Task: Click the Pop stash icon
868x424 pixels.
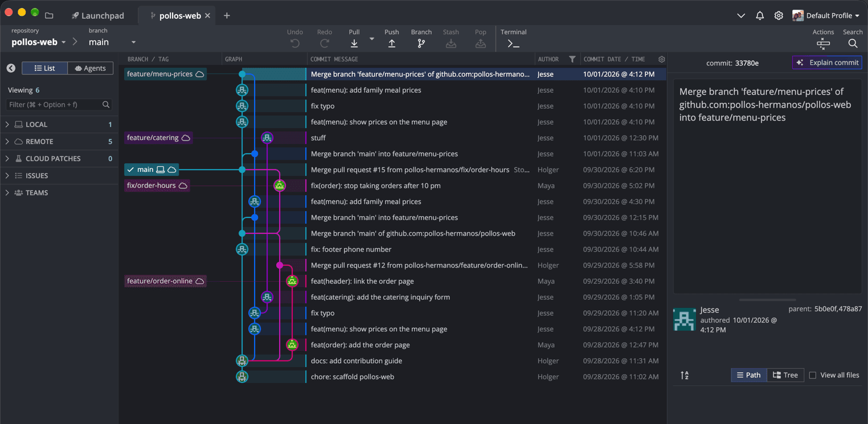Action: 481,43
